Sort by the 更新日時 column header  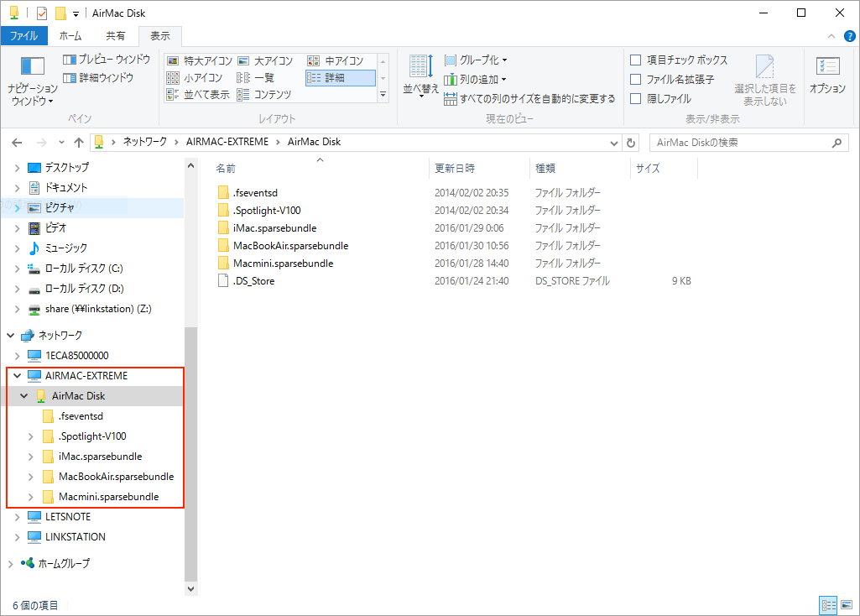479,169
